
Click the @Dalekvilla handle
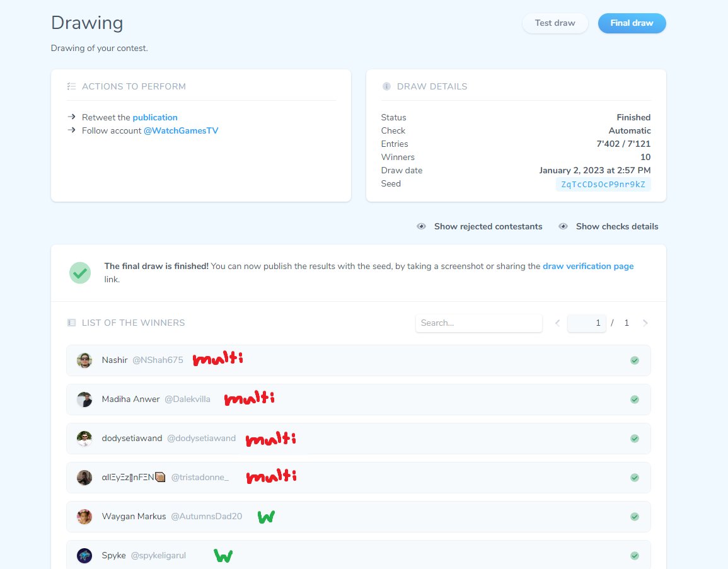pos(188,399)
